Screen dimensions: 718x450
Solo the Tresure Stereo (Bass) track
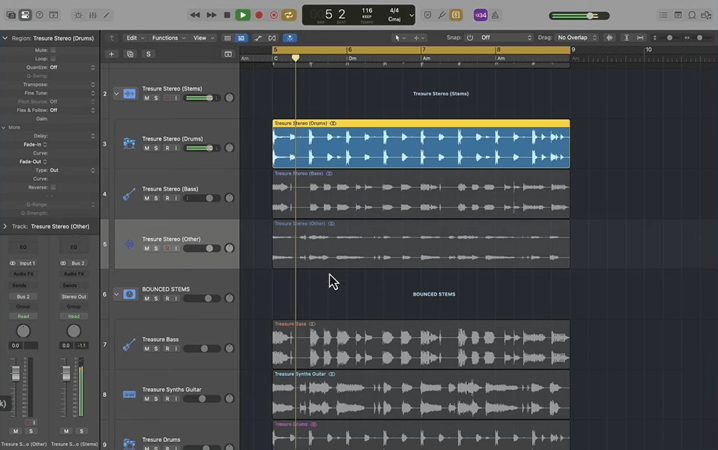(157, 198)
